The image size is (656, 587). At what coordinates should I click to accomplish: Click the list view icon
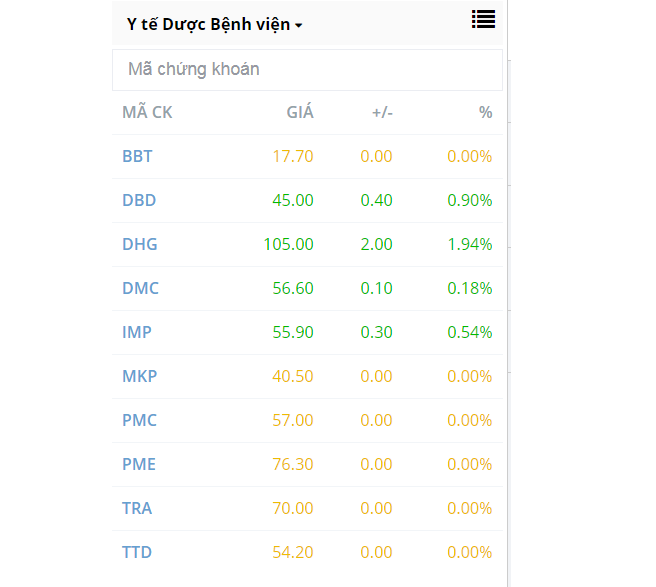pyautogui.click(x=483, y=19)
